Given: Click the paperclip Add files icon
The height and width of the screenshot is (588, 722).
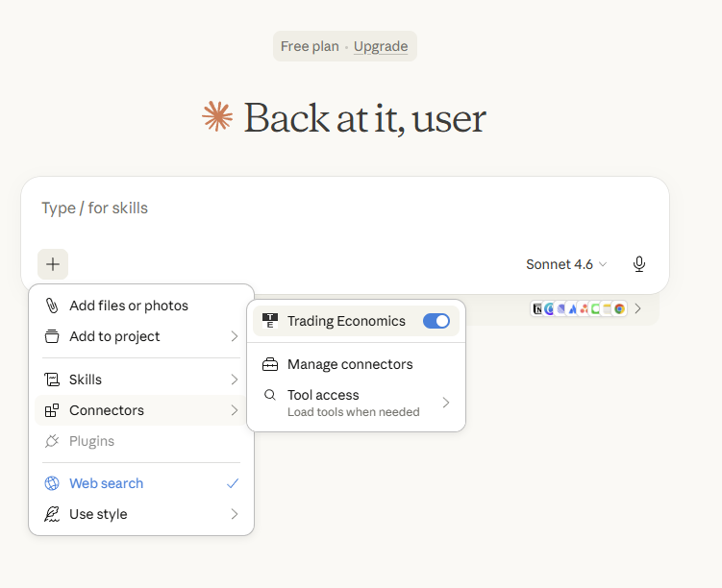Looking at the screenshot, I should [52, 306].
